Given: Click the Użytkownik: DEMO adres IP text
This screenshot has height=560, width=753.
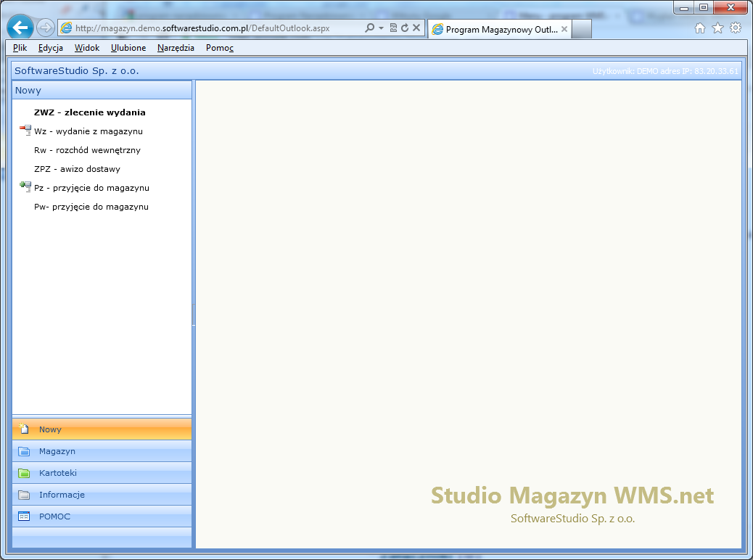Looking at the screenshot, I should [x=665, y=71].
